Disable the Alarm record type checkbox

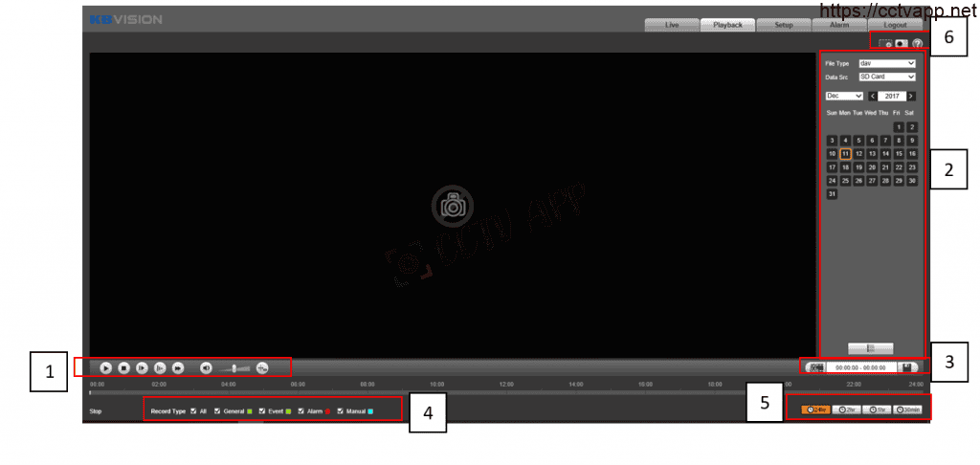point(301,411)
